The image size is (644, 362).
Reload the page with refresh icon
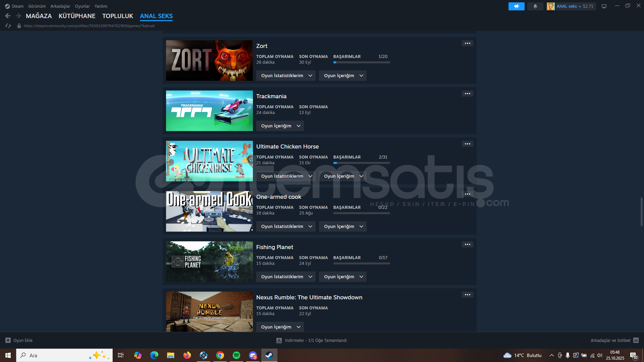8,26
